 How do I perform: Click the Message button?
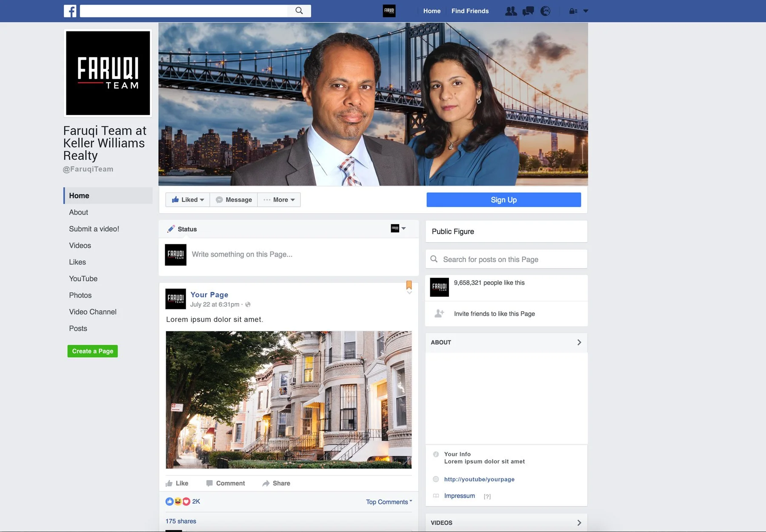pos(234,200)
